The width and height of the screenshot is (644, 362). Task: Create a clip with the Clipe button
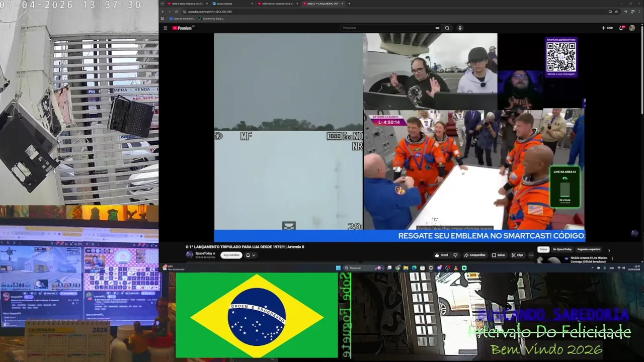coord(518,255)
